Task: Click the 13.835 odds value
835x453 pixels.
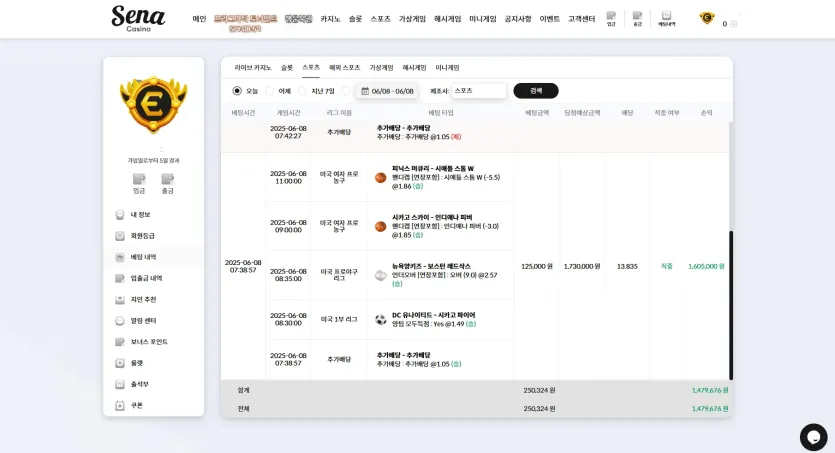Action: coord(627,266)
